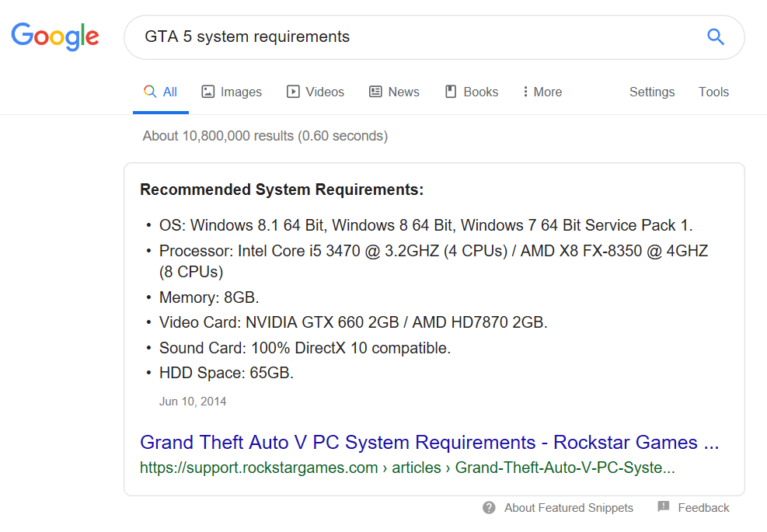The image size is (767, 532).
Task: Open About Featured Snippets link
Action: pos(569,508)
